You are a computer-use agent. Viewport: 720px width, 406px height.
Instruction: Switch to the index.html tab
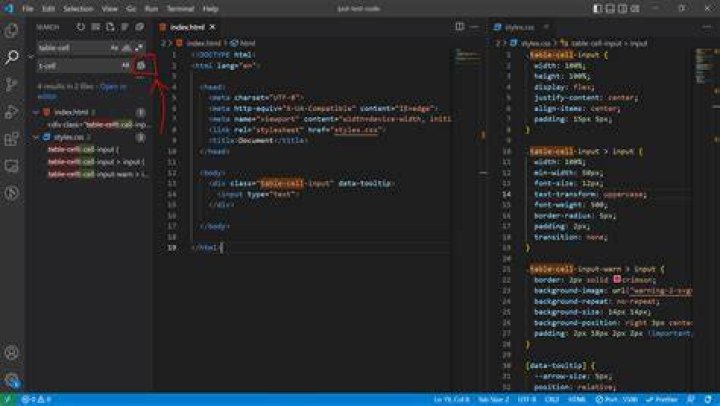coord(187,27)
